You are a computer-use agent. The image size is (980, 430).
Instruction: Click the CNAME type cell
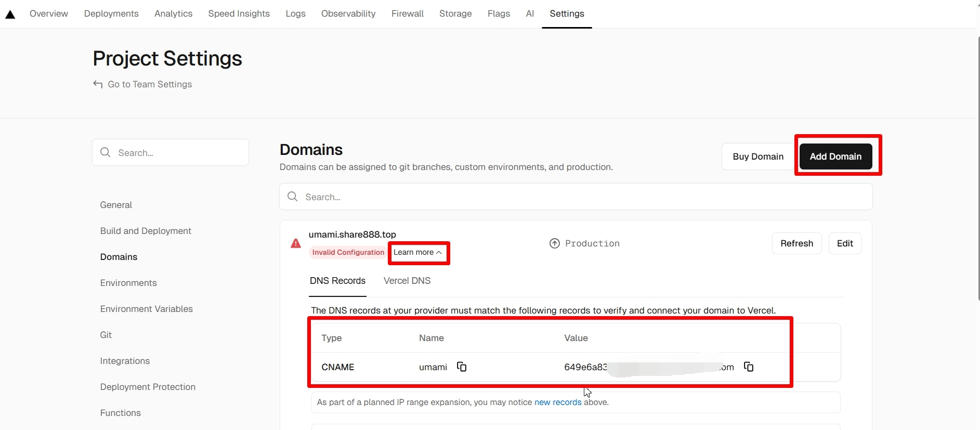click(338, 367)
